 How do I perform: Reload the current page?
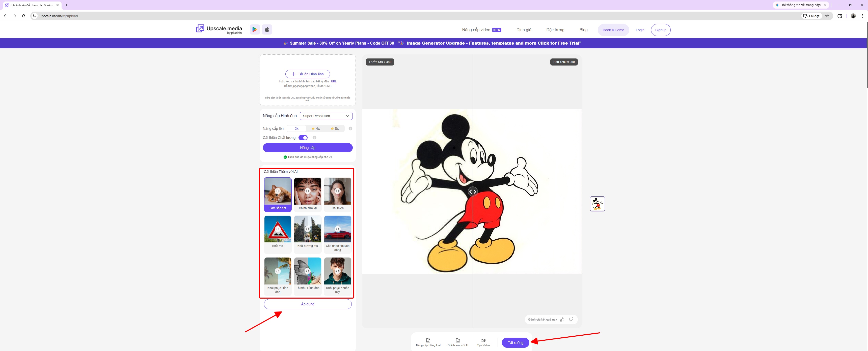(x=23, y=16)
